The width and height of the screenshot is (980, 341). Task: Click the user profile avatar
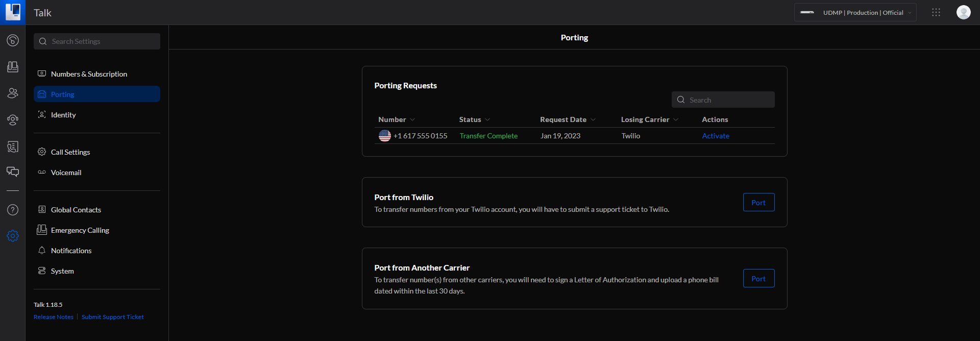tap(964, 12)
